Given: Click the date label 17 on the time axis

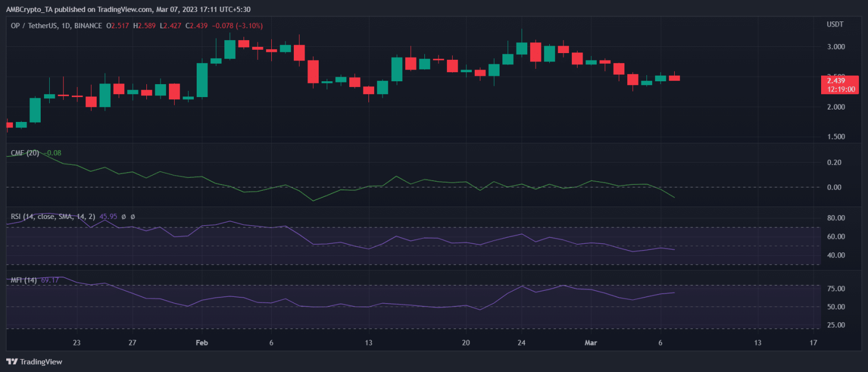Looking at the screenshot, I should click(814, 343).
